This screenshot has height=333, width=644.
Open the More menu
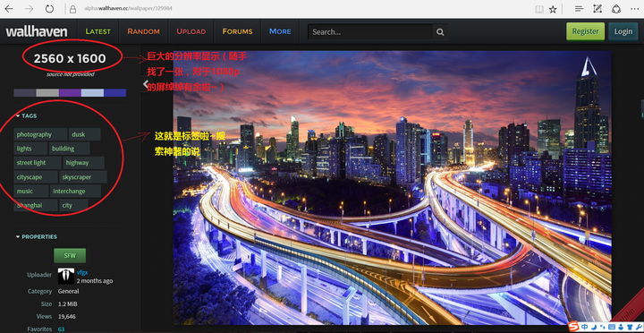(x=280, y=31)
